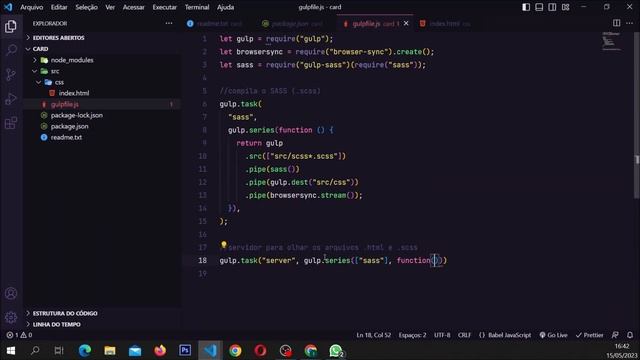Open Run and Debug view
640x360 pixels.
[x=11, y=99]
